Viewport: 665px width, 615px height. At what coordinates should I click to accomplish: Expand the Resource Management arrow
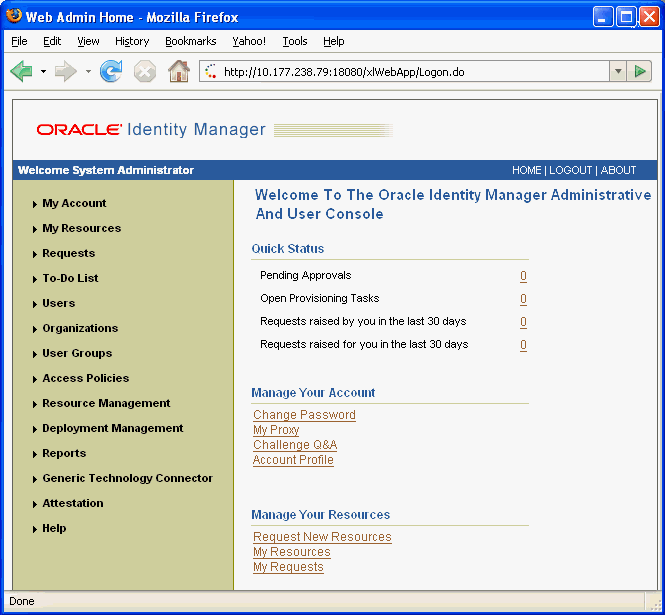pos(35,405)
